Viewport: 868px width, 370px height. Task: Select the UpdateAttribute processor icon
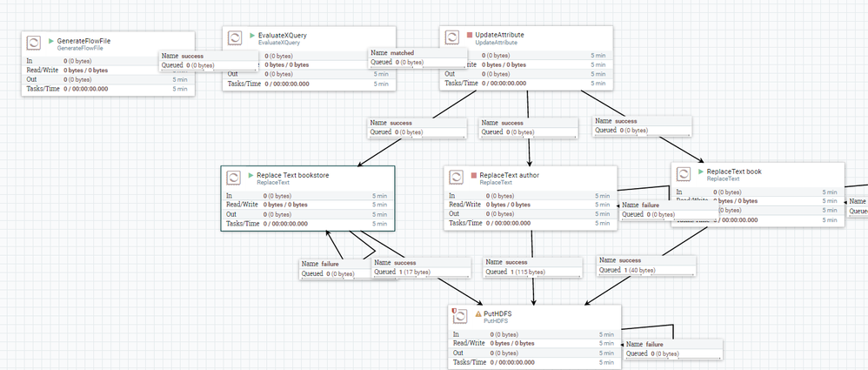click(x=452, y=37)
